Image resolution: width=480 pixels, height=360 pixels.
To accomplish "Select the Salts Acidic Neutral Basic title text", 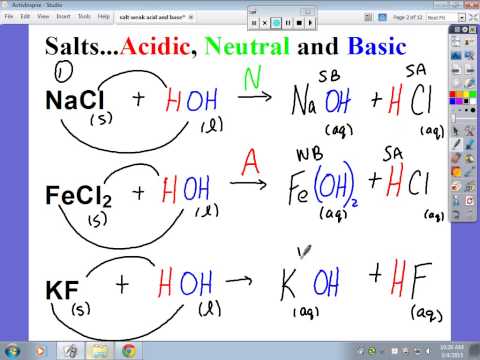I will tap(226, 46).
